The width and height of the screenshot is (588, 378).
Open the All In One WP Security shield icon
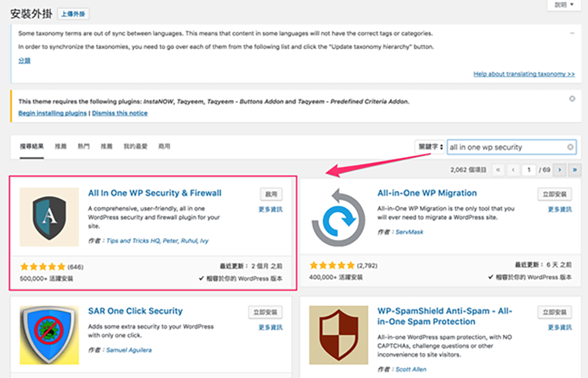pyautogui.click(x=49, y=217)
